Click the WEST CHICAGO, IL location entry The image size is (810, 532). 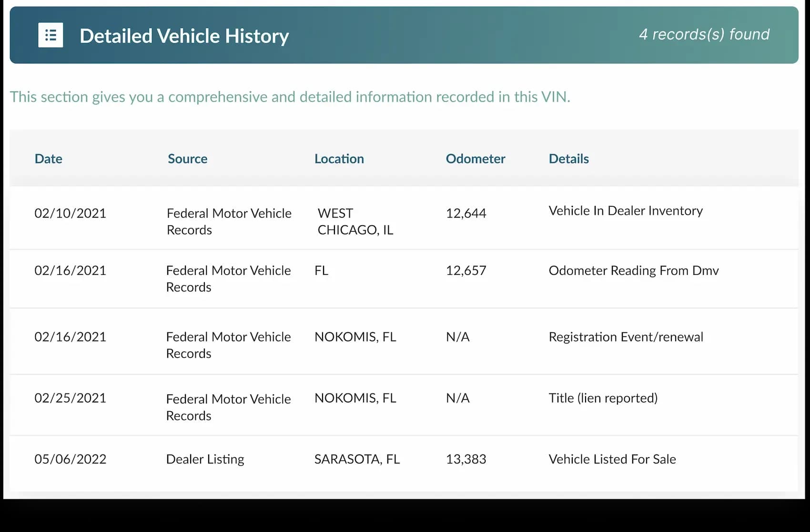[x=355, y=221]
